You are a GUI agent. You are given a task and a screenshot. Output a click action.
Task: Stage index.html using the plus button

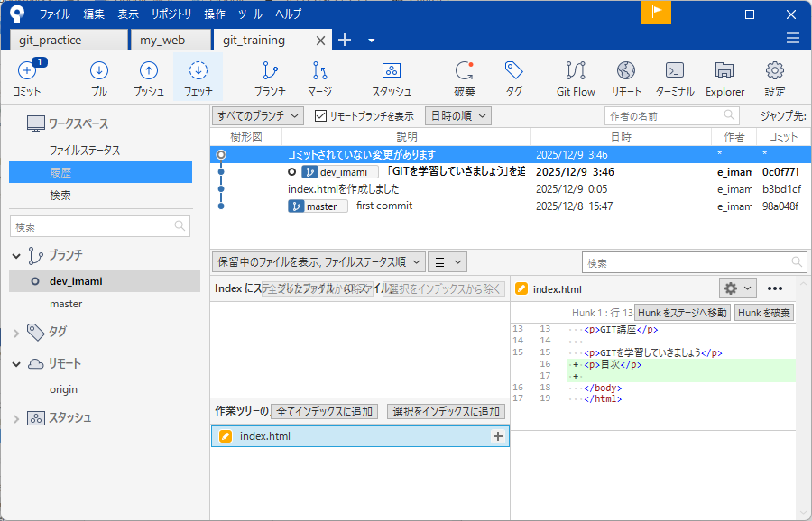[497, 436]
